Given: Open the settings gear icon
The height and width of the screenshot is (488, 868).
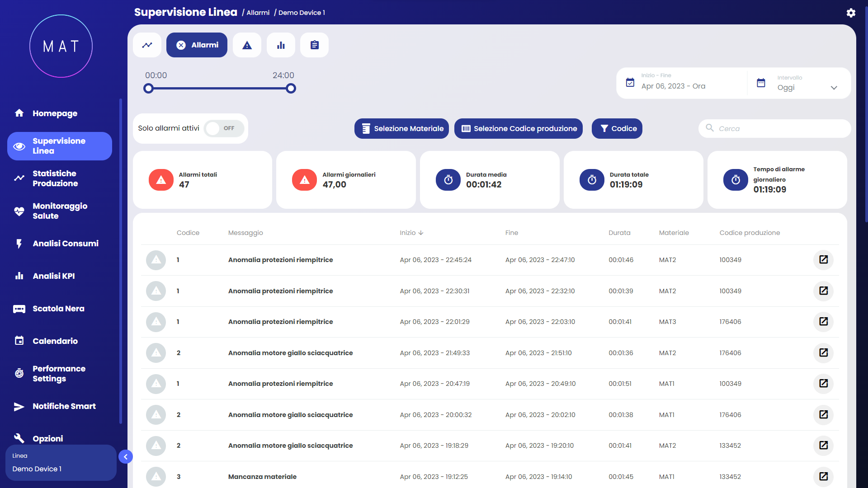Looking at the screenshot, I should (851, 13).
